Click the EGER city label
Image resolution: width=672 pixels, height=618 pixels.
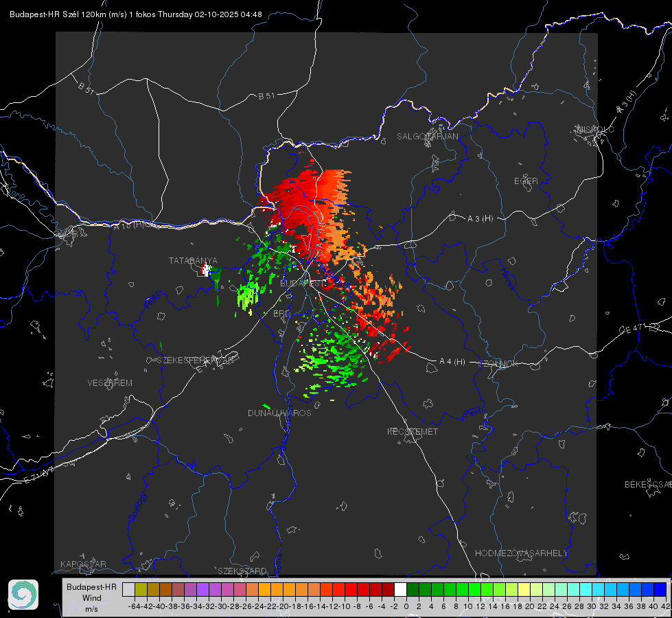tap(526, 181)
